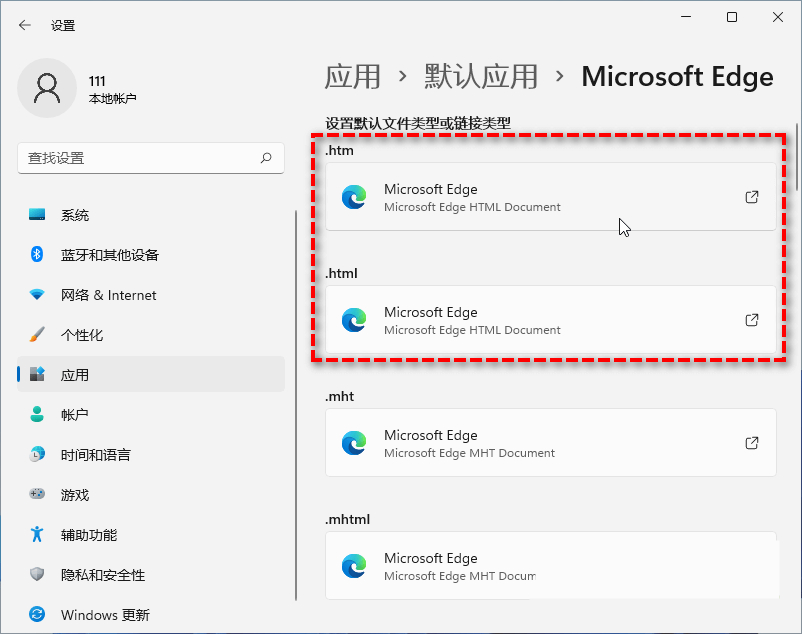
Task: Open 游戏 settings category
Action: tap(75, 495)
